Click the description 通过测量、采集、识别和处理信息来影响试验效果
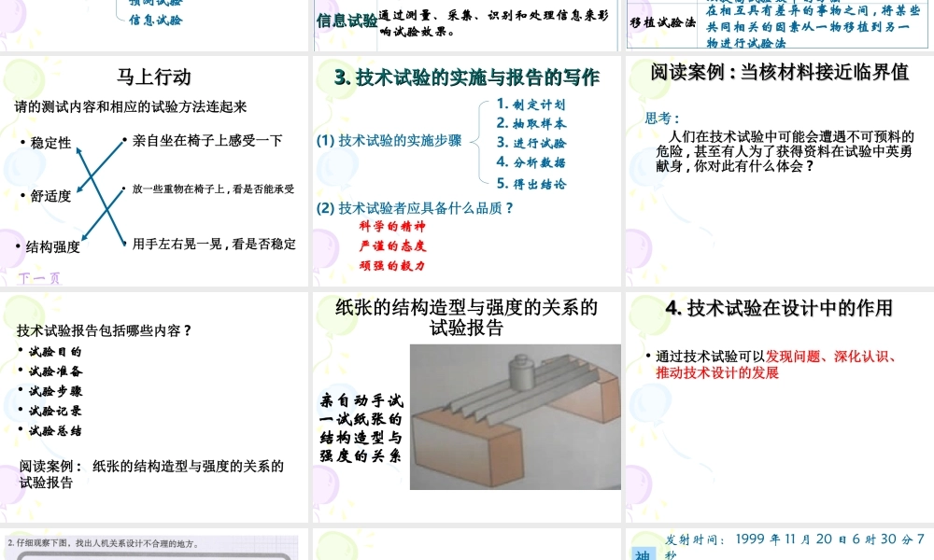This screenshot has height=560, width=934. click(x=494, y=24)
